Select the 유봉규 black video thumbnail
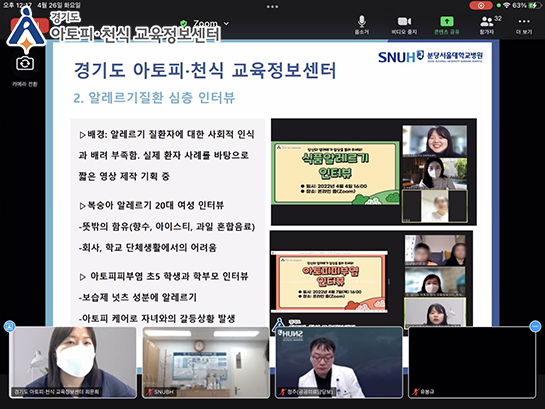Viewport: 545px width, 409px height. pyautogui.click(x=472, y=362)
